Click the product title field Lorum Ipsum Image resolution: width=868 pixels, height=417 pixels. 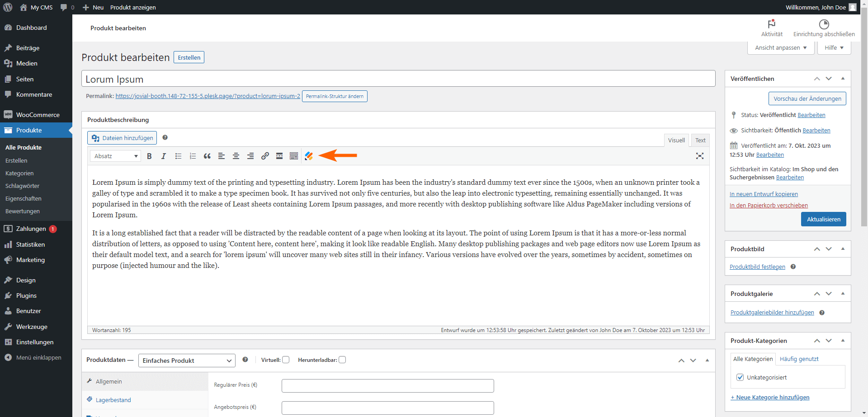(x=398, y=79)
